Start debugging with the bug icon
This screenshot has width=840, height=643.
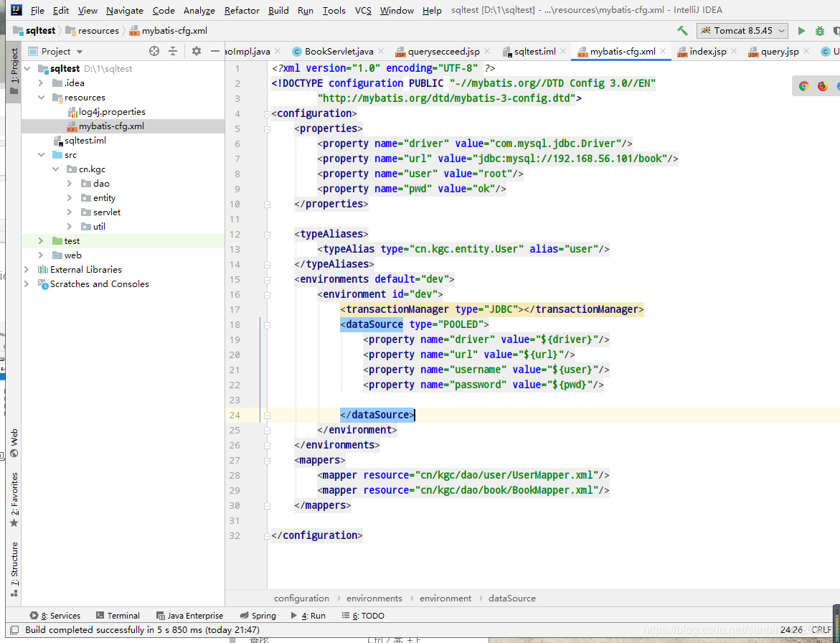820,31
